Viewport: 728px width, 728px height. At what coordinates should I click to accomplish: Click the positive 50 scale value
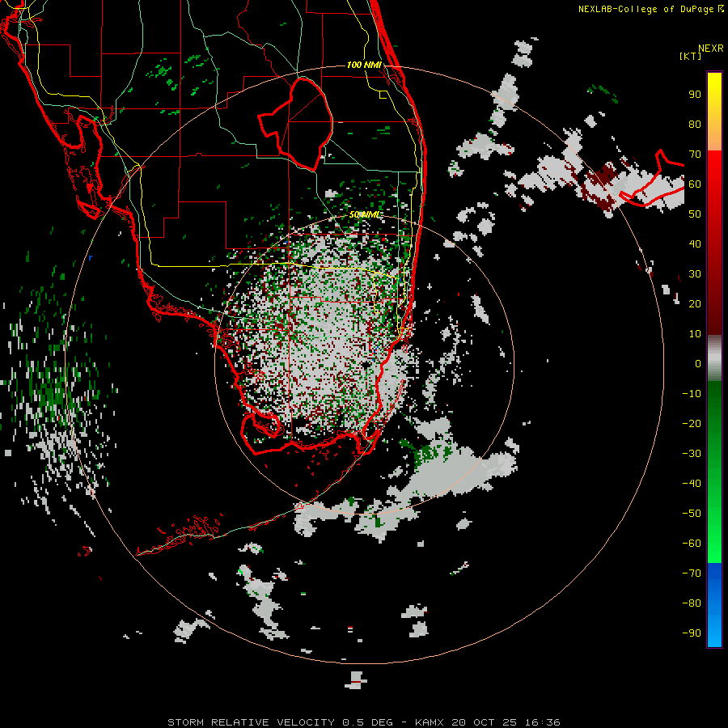click(x=695, y=214)
